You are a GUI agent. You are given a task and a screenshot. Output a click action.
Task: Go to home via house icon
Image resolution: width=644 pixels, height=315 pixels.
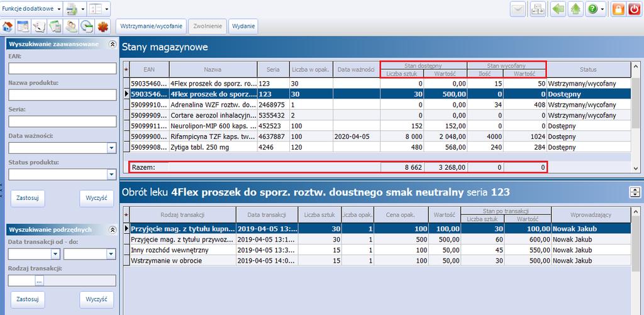[8, 27]
